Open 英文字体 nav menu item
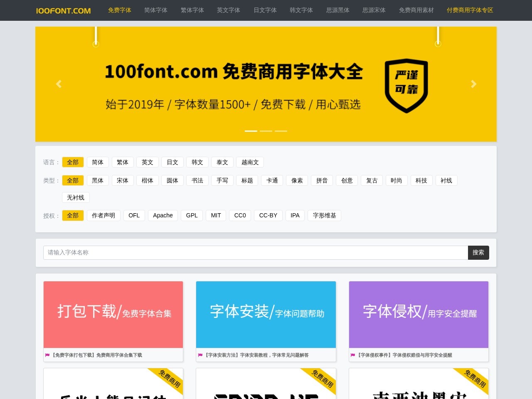 [x=229, y=10]
